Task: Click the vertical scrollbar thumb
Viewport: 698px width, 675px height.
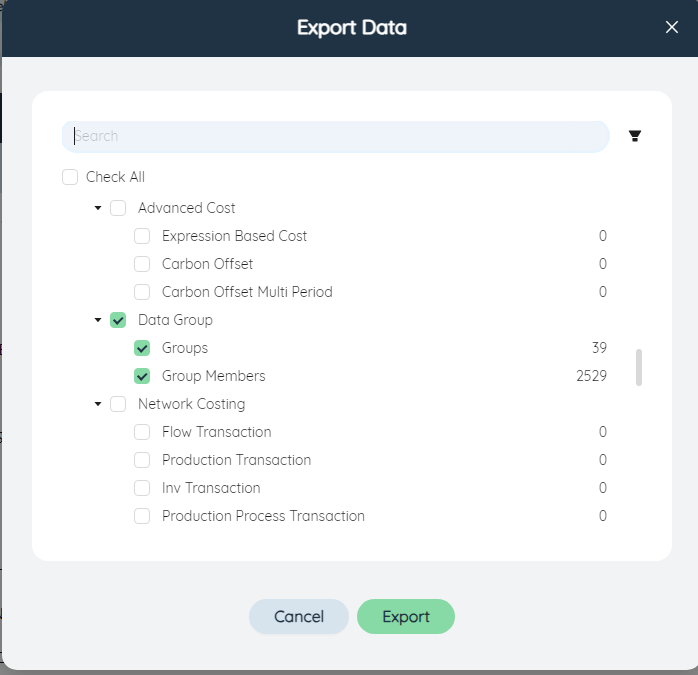Action: tap(639, 367)
